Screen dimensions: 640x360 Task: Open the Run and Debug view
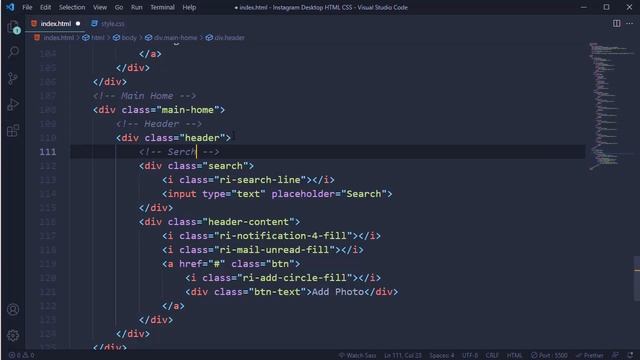point(13,104)
